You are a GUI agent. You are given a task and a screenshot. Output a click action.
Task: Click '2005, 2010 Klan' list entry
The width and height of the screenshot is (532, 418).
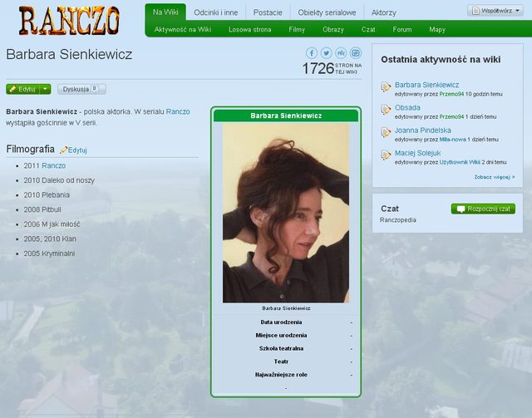(50, 239)
